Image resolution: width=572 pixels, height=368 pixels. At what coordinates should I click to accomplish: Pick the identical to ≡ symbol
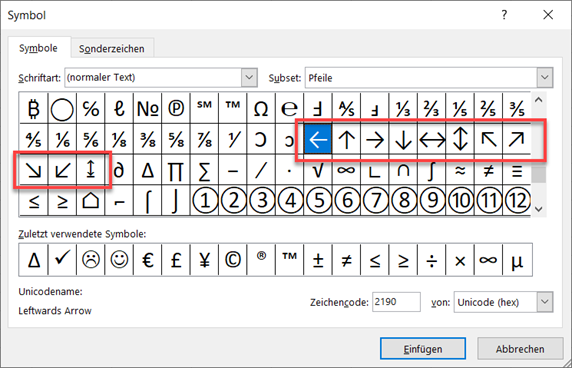coord(517,170)
